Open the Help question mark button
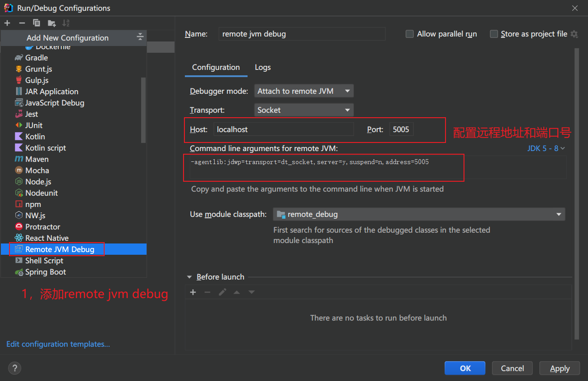Screen dimensions: 588x381 14,368
